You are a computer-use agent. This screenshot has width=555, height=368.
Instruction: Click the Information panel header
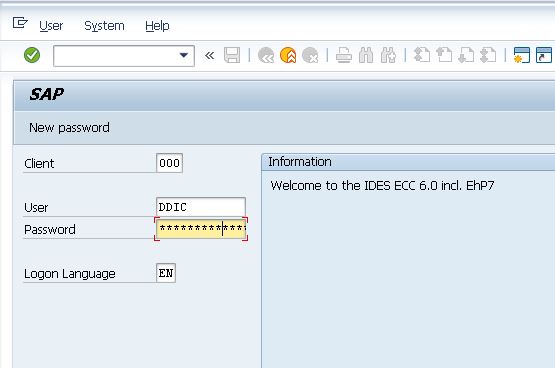pos(408,162)
